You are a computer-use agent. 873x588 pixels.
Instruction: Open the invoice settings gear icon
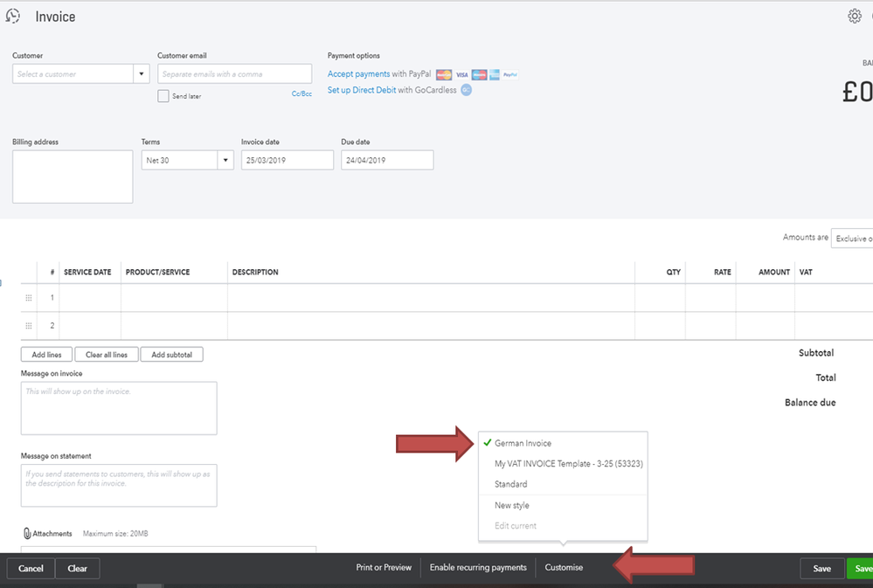pyautogui.click(x=855, y=16)
